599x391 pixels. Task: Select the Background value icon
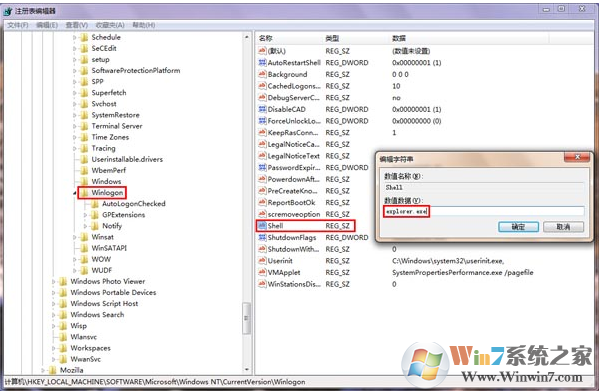coord(262,74)
